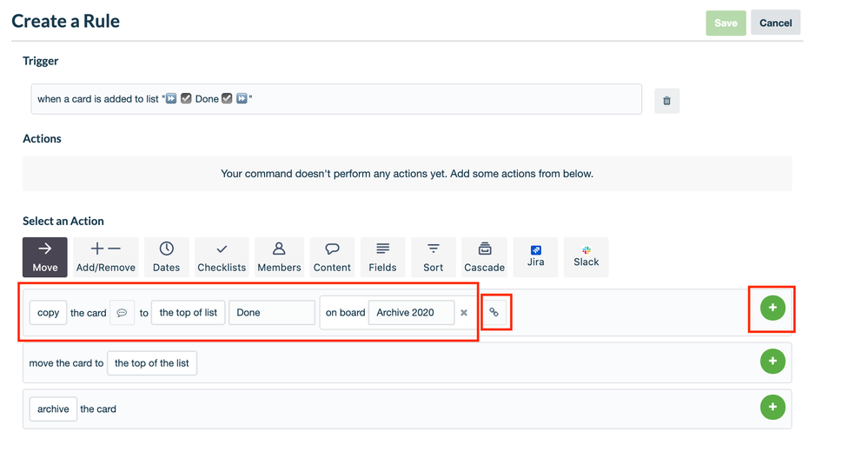Open the Move actions tab

coord(45,257)
